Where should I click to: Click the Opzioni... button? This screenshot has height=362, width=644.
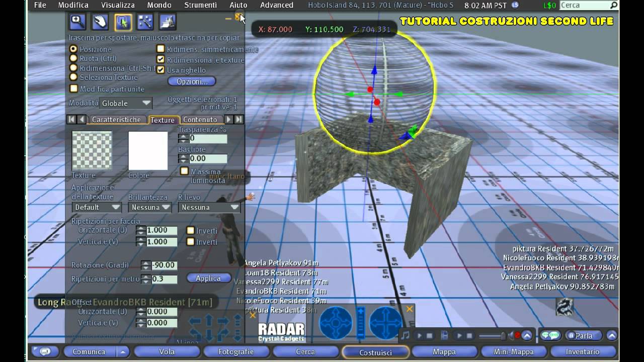(192, 81)
